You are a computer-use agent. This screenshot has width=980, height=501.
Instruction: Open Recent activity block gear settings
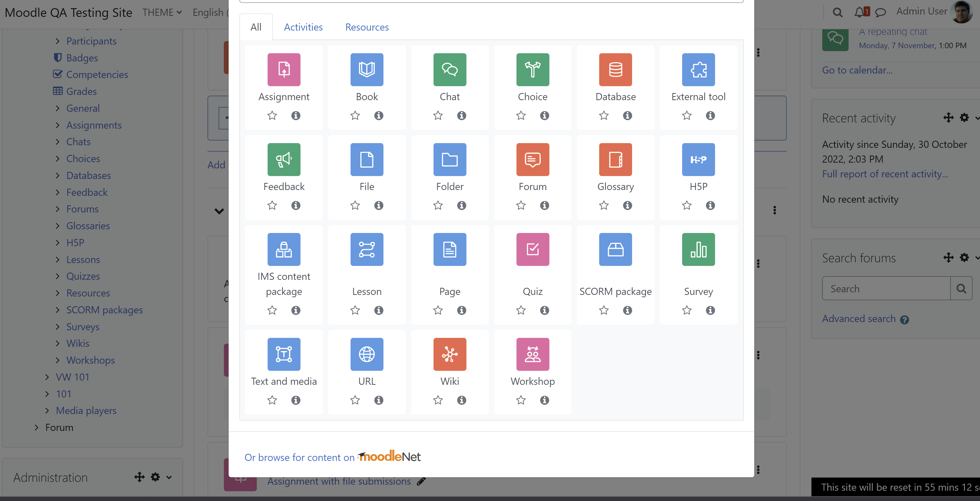pos(964,118)
